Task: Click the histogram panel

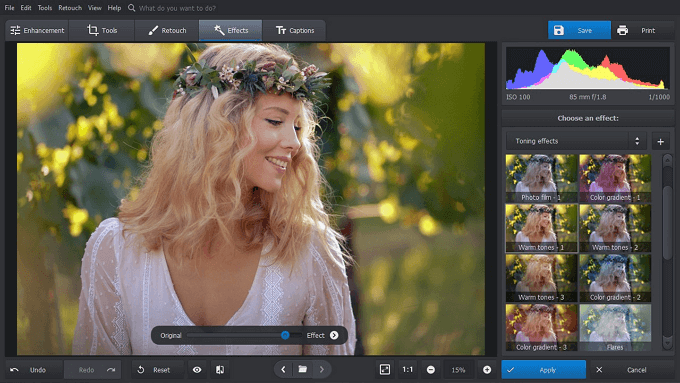Action: tap(588, 69)
